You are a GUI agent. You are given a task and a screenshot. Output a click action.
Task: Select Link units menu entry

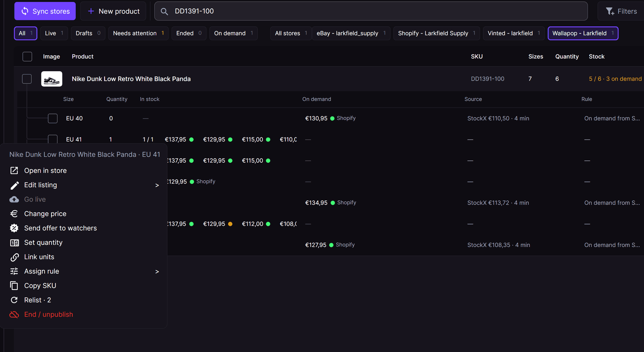(x=84, y=257)
